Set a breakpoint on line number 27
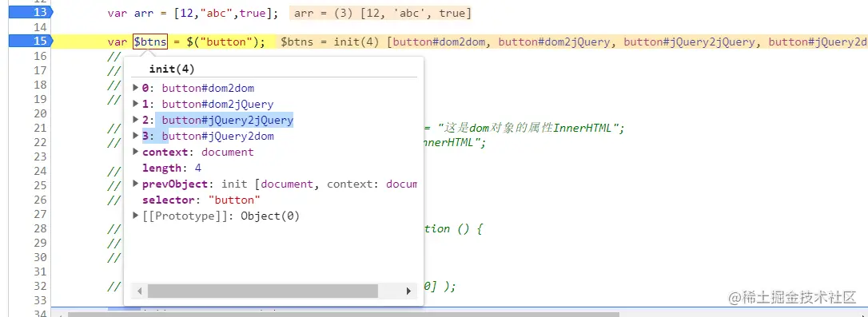The image size is (868, 317). pos(40,214)
